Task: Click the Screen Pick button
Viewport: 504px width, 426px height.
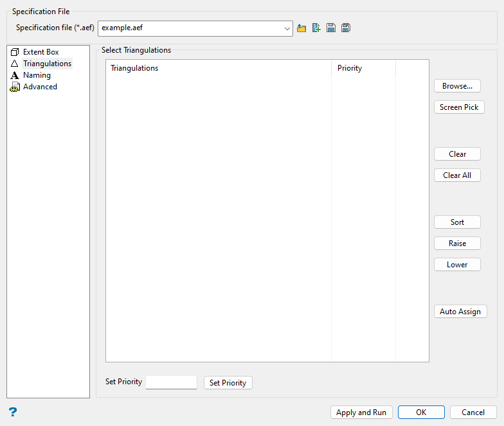Action: click(459, 107)
